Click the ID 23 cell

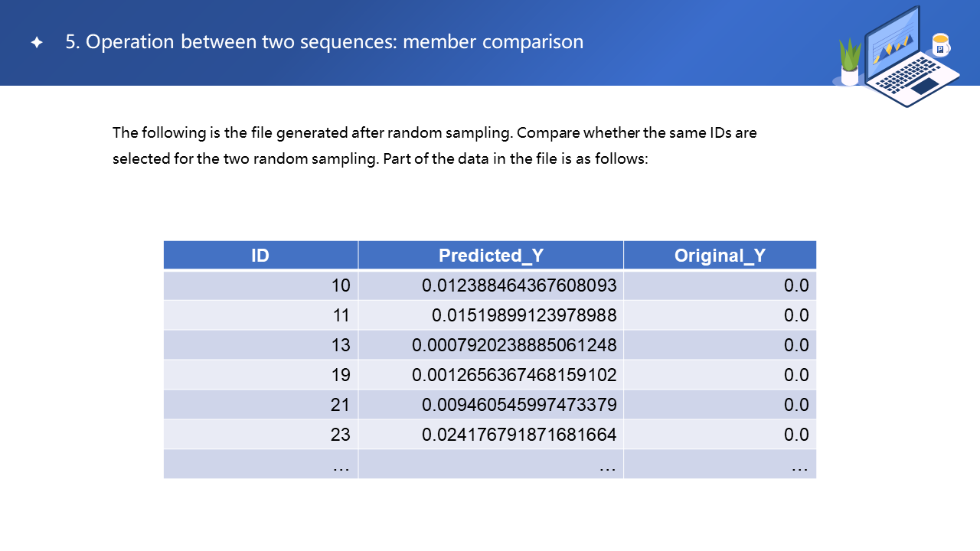coord(341,435)
